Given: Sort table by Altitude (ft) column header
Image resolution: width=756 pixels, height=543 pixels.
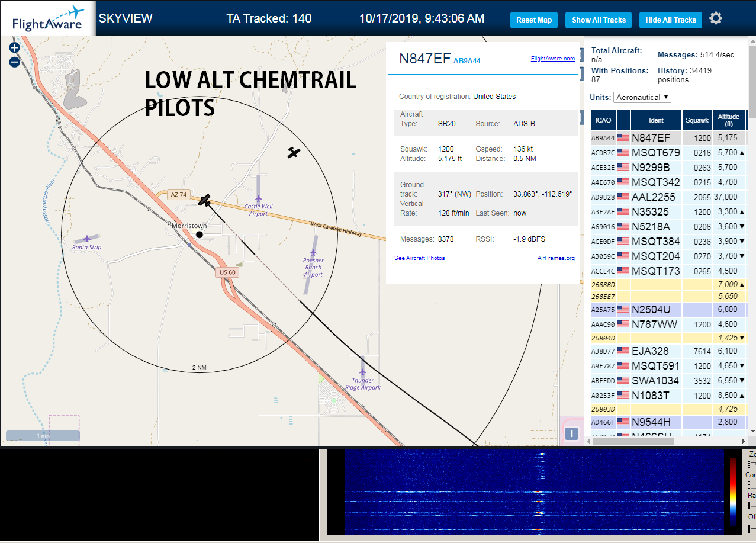Looking at the screenshot, I should 729,120.
